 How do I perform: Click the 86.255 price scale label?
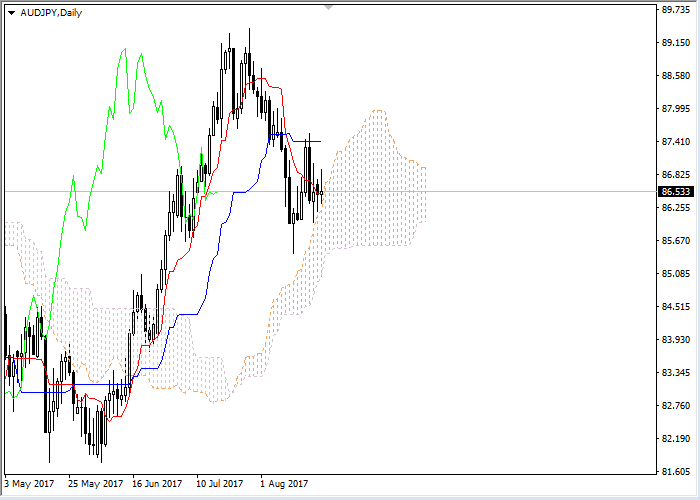(x=675, y=208)
